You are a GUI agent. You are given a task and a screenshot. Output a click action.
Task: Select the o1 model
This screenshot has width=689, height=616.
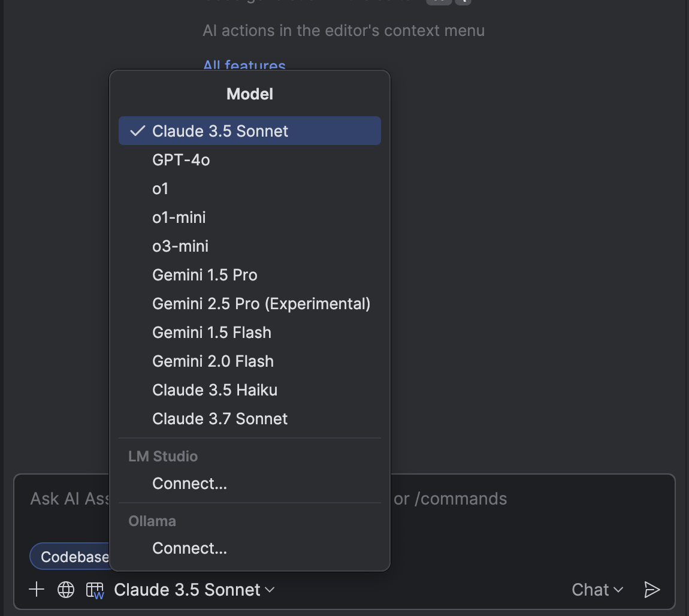(x=161, y=189)
